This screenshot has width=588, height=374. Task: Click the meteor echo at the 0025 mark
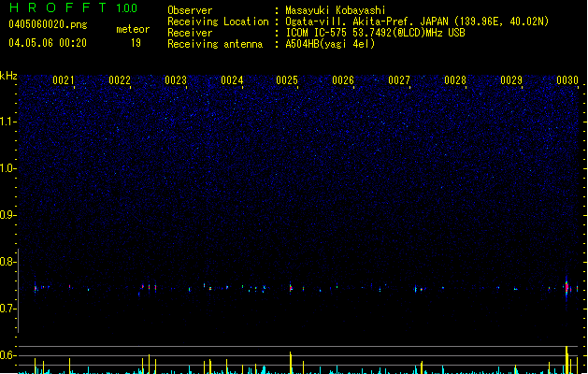[291, 288]
